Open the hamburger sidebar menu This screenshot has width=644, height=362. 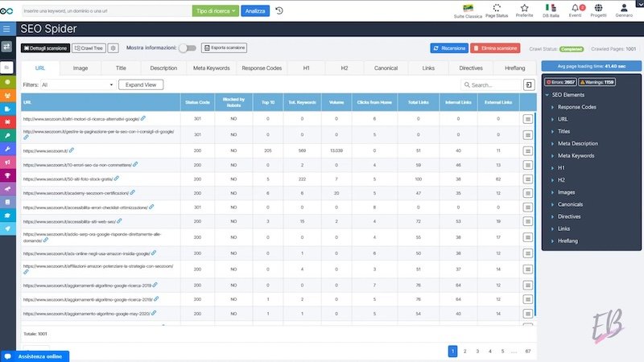6,29
